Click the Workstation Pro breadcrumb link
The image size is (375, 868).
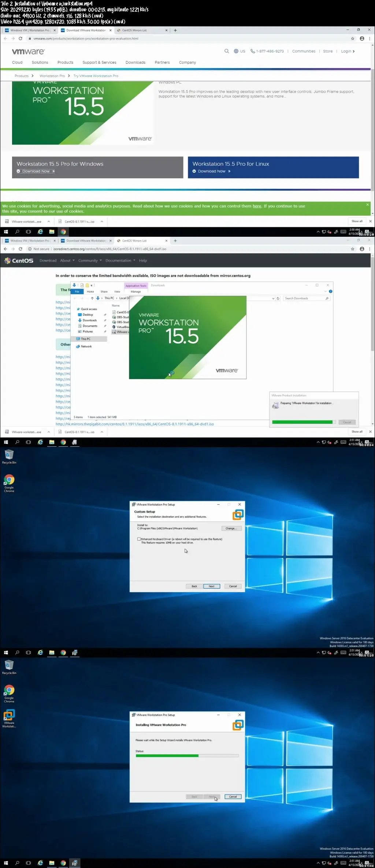click(52, 76)
